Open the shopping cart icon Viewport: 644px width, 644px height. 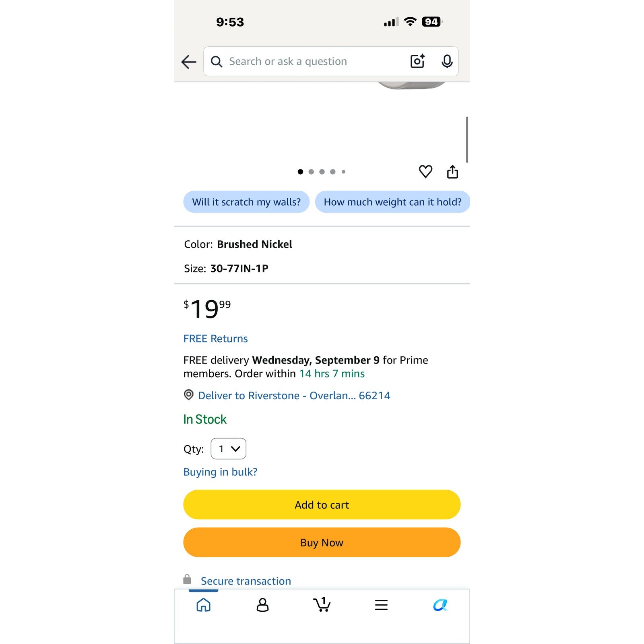click(x=322, y=605)
